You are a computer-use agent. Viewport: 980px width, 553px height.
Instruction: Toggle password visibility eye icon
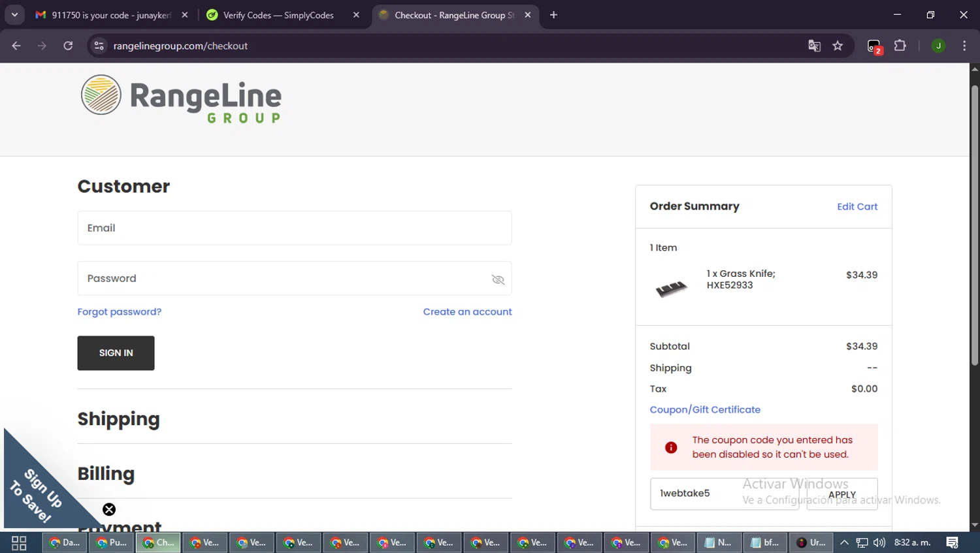tap(498, 279)
